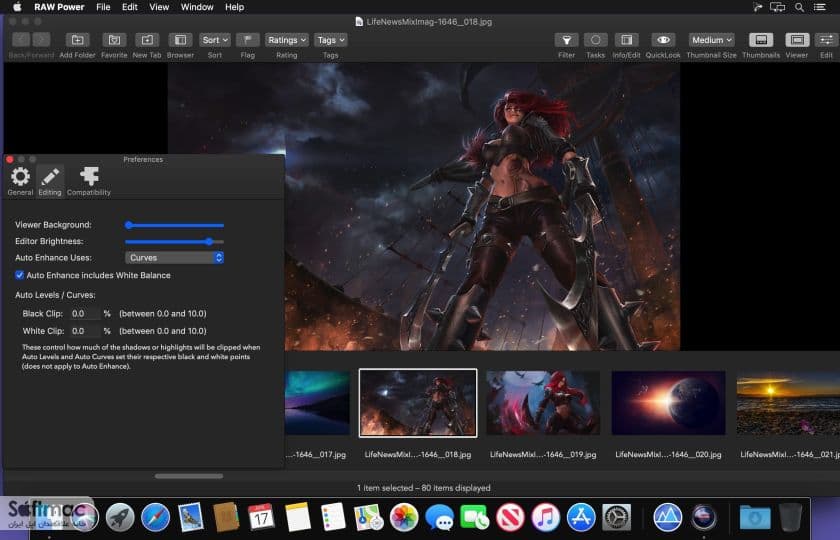Open Calendar in the dock
Screen dimensions: 840x540
(x=261, y=518)
